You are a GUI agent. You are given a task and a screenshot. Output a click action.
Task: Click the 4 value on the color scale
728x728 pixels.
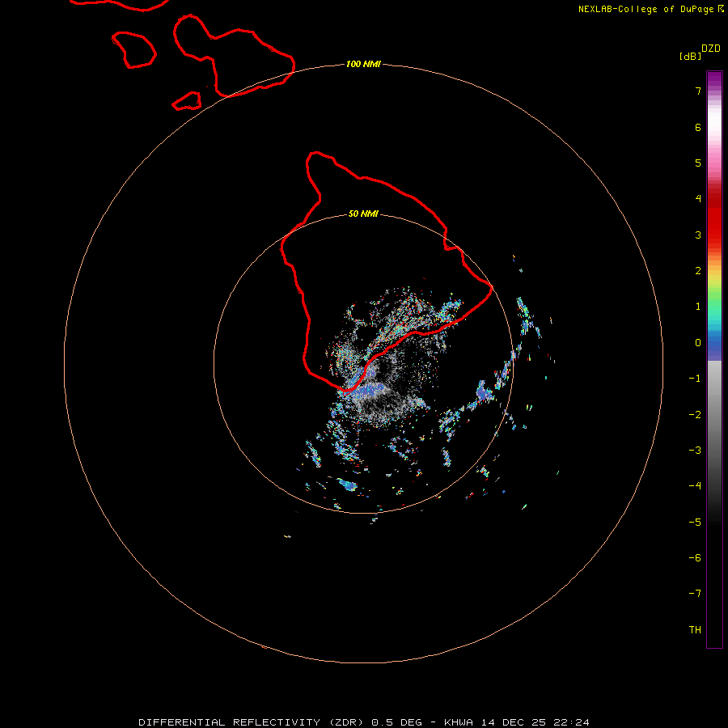click(x=698, y=199)
